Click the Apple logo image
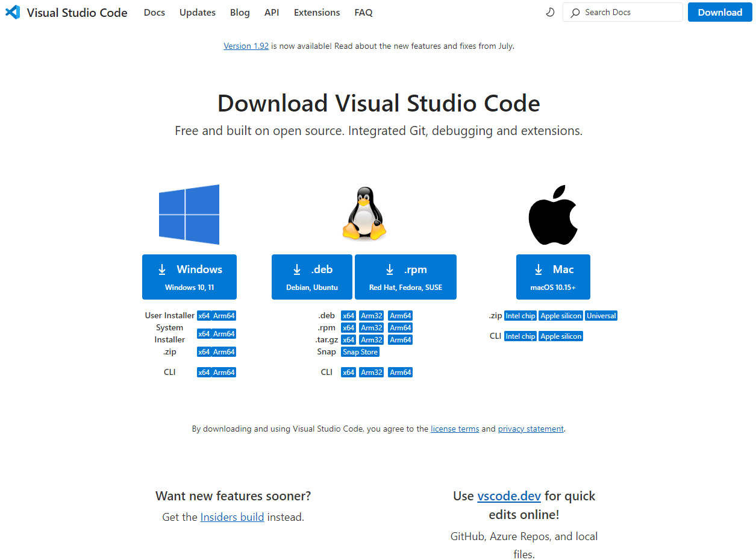Screen dimensions: 756x560 tap(553, 215)
